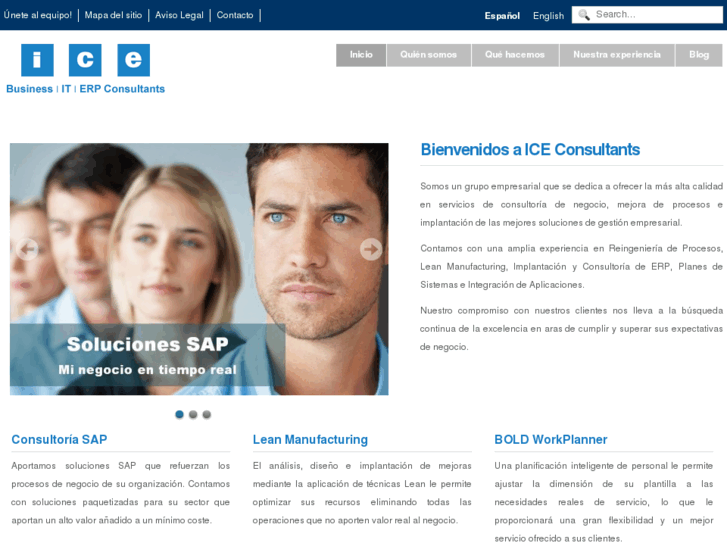Switch language to Español
Viewport: 727px width, 545px height.
coord(502,16)
